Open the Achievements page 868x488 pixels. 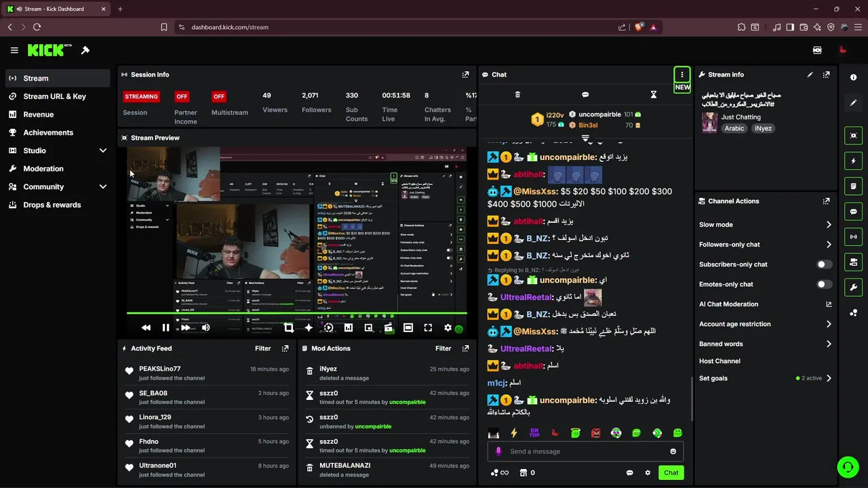coord(58,132)
